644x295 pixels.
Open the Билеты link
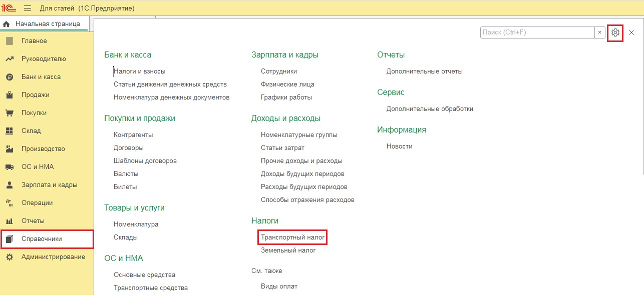(125, 187)
